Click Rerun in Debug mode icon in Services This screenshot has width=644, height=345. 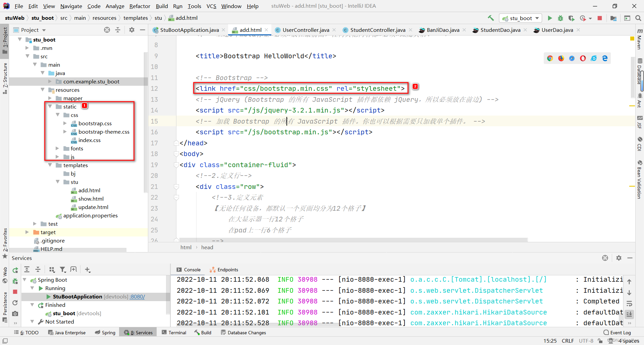(x=15, y=281)
